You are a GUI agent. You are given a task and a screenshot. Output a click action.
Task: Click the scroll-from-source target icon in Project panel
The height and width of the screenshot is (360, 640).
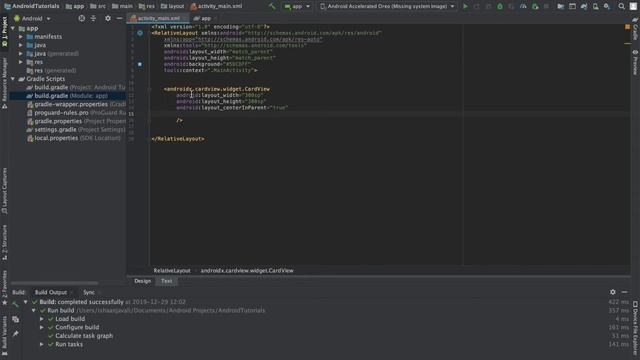tap(82, 18)
